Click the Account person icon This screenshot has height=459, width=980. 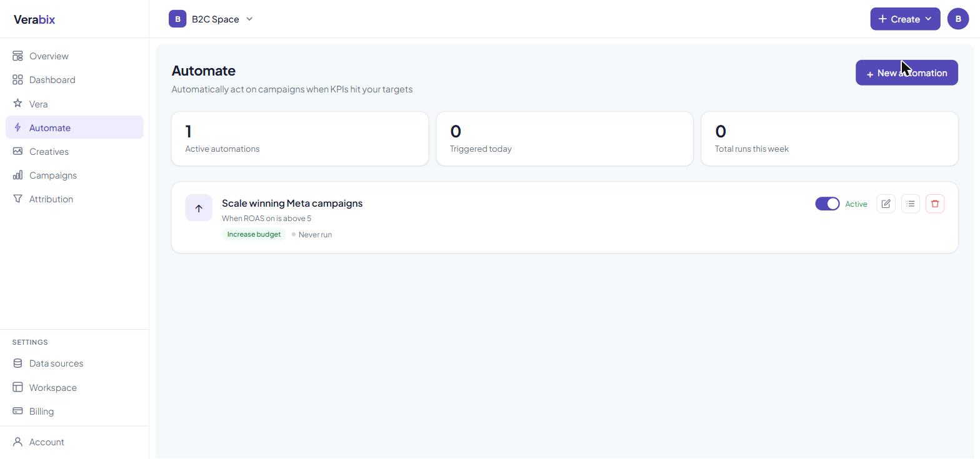coord(17,442)
